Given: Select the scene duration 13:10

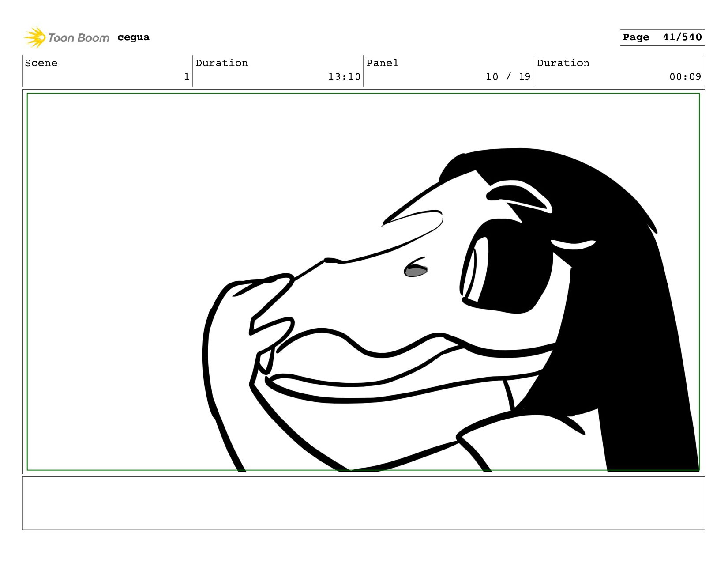Looking at the screenshot, I should point(344,77).
